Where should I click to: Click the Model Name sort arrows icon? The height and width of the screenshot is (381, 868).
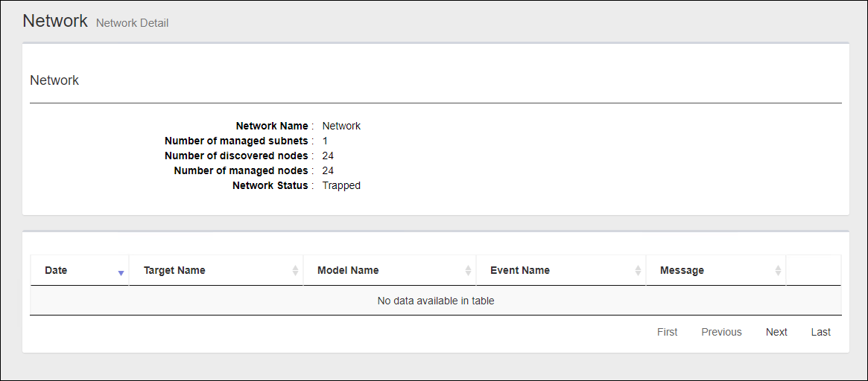pos(468,271)
